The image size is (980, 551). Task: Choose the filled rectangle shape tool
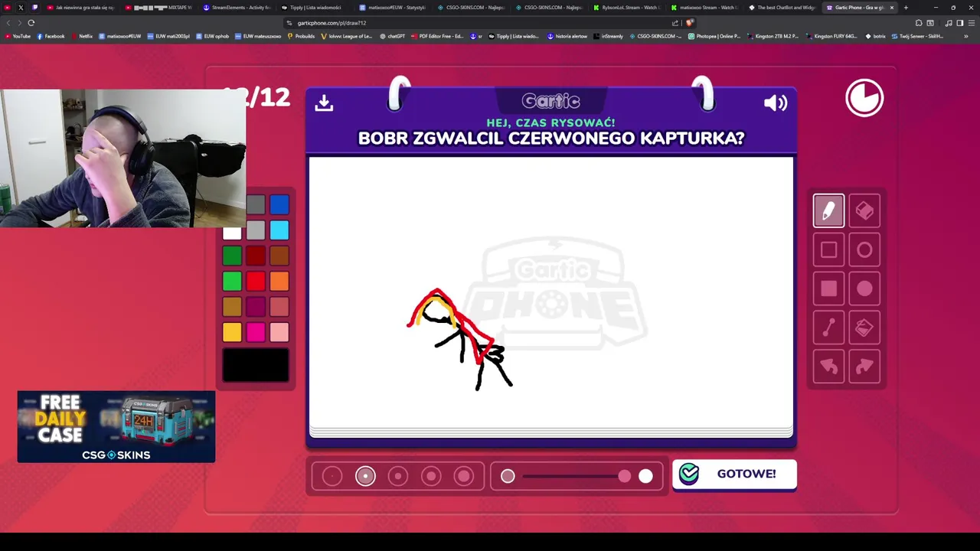tap(828, 289)
